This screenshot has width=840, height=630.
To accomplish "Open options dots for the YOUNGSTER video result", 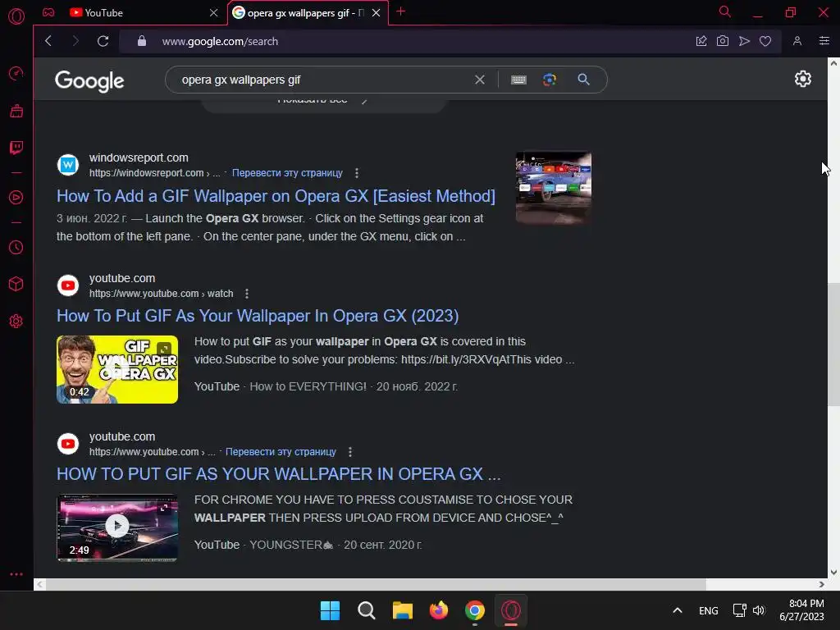I will pyautogui.click(x=349, y=452).
